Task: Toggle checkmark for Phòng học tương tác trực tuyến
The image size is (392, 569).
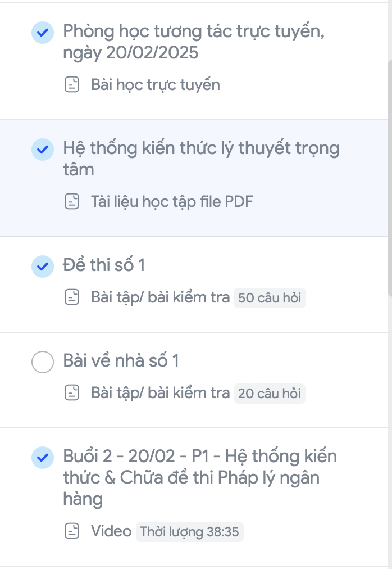Action: [x=43, y=33]
